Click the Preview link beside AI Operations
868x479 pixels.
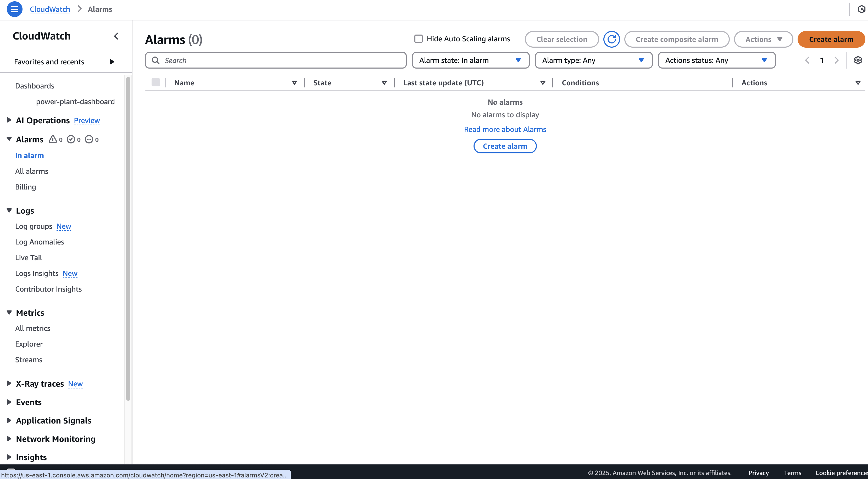(x=87, y=120)
